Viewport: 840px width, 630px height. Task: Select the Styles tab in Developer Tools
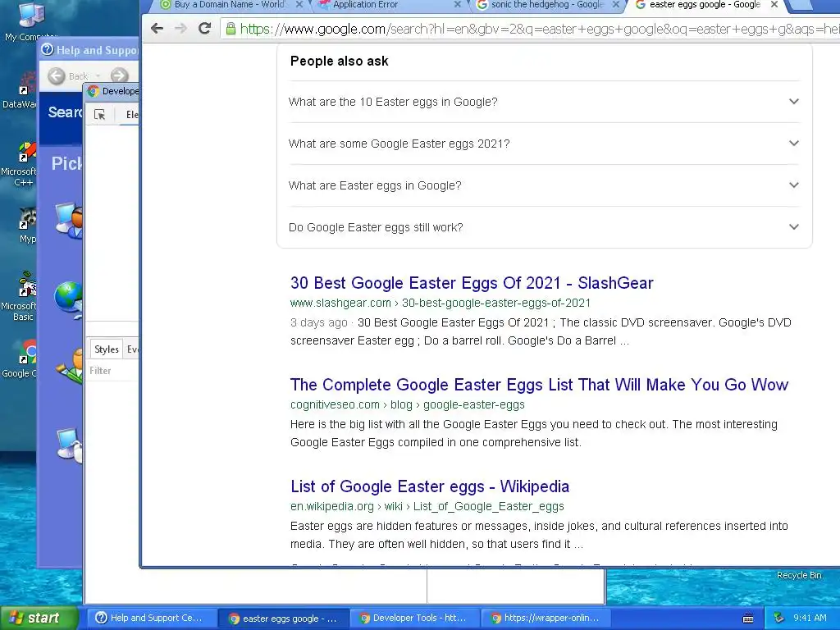coord(106,349)
